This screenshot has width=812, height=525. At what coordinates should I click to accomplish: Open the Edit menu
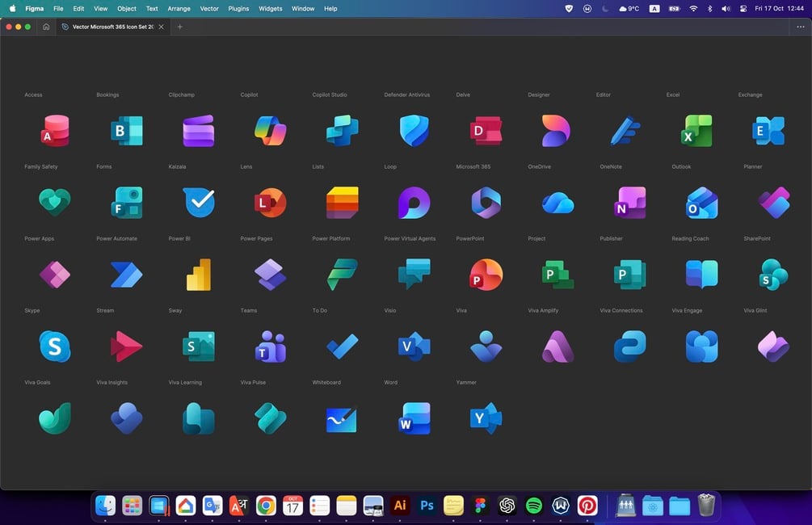[x=78, y=9]
